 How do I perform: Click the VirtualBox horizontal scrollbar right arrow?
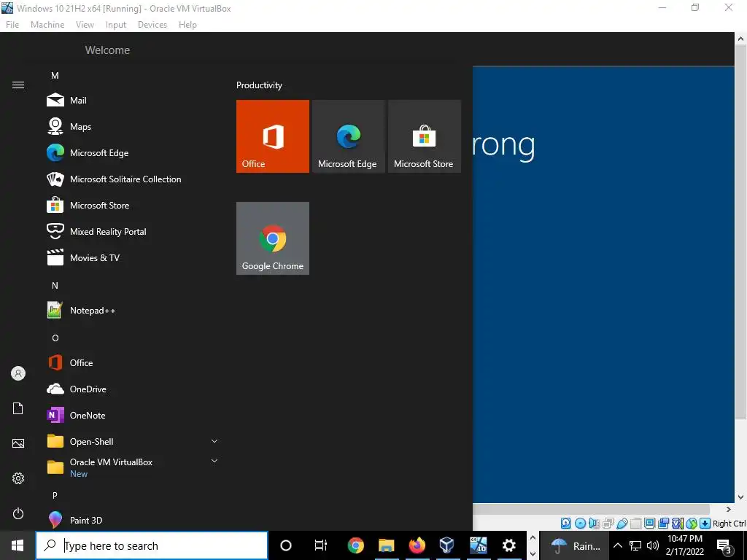729,509
